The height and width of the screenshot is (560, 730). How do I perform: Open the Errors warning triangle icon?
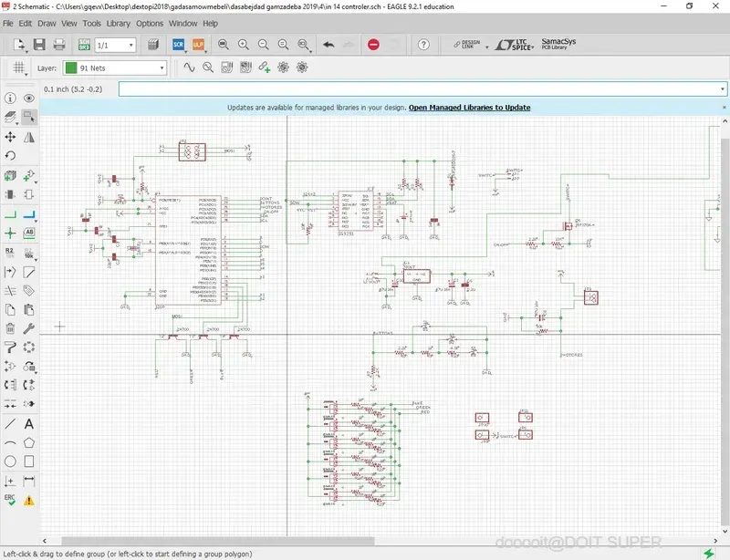tap(29, 501)
